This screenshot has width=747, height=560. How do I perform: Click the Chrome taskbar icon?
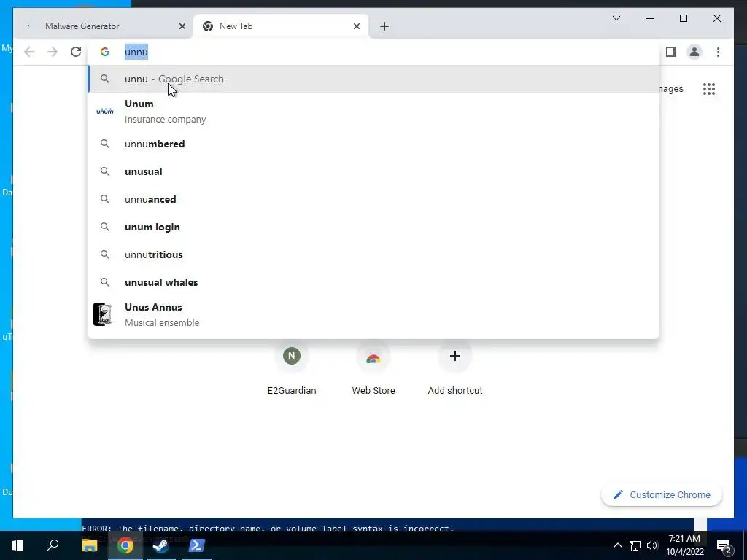tap(125, 545)
